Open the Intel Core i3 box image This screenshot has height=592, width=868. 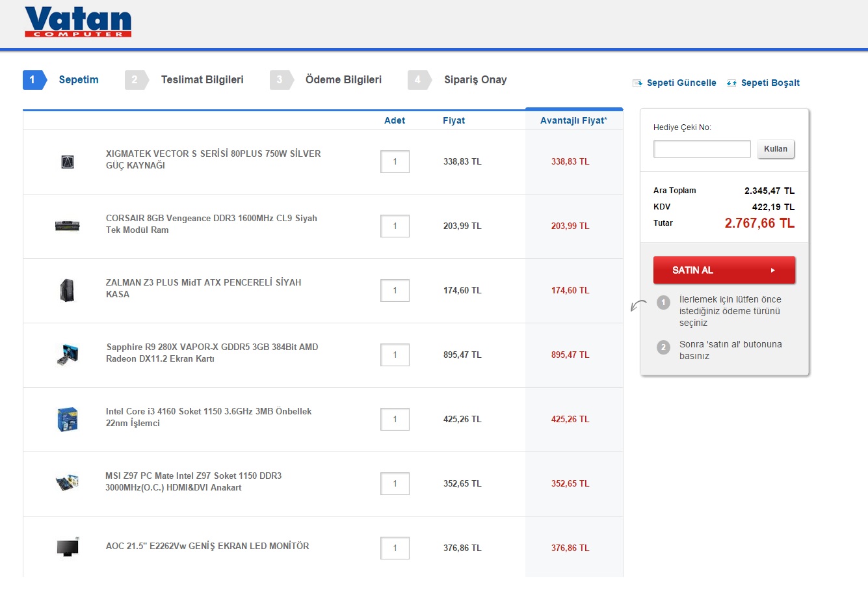[x=68, y=419]
